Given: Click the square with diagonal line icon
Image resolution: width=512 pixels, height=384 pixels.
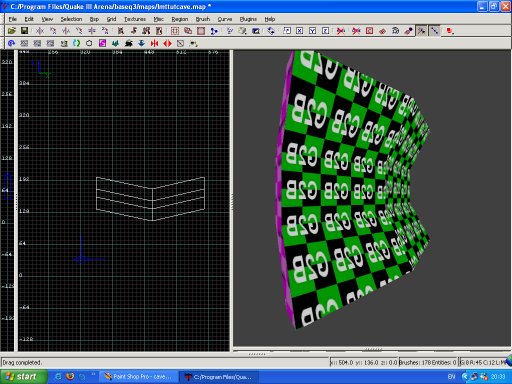Looking at the screenshot, I should pos(180,43).
